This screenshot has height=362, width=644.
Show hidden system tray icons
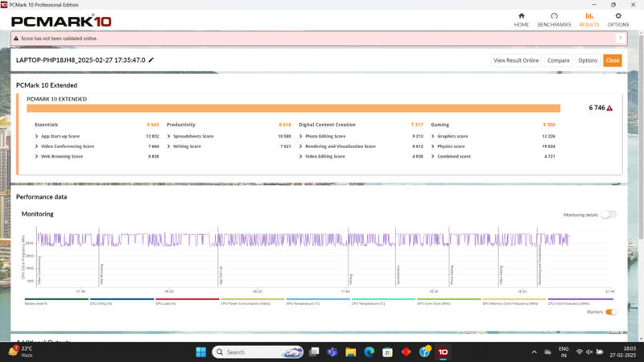click(x=534, y=352)
